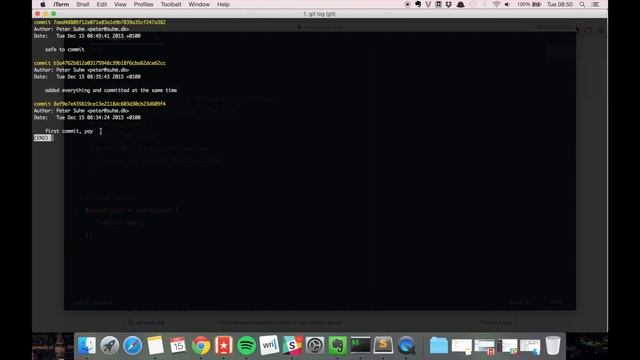Open the Profiles menu
The image size is (640, 360).
pos(143,4)
